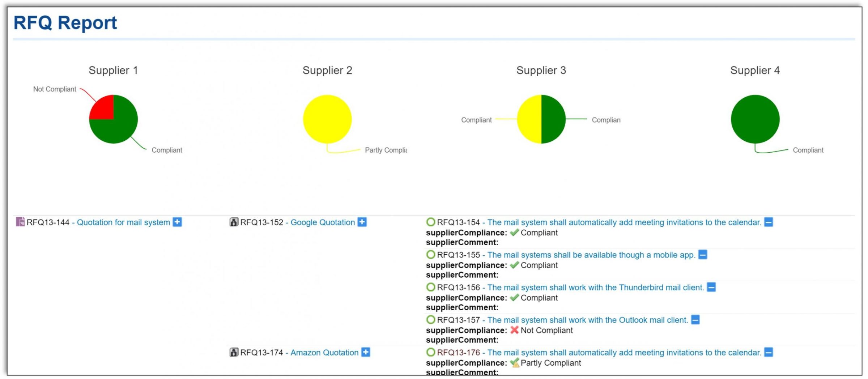Collapse the RFQ13-154 requirement details
Screen dimensions: 868x379
[x=769, y=222]
